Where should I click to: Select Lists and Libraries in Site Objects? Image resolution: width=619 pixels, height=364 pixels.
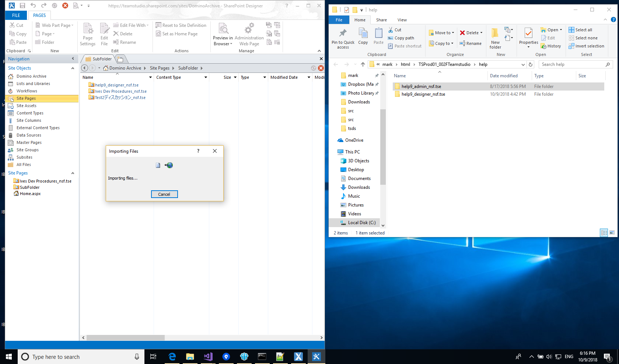[x=33, y=84]
